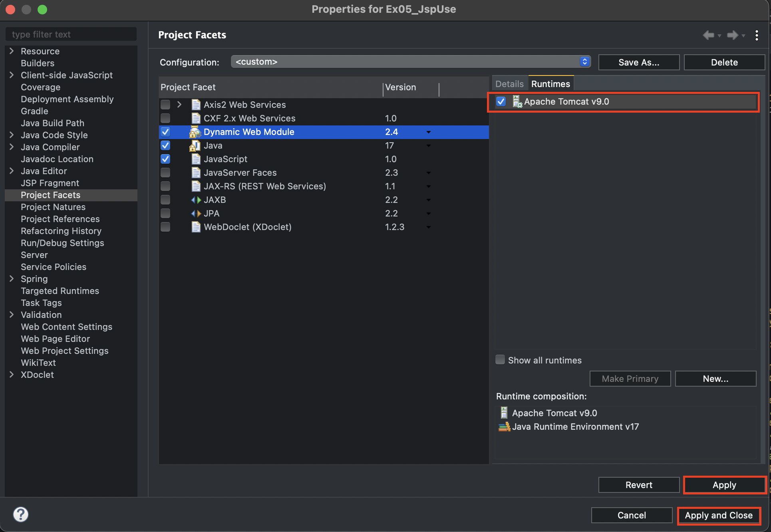Click the Apply button
Viewport: 771px width, 532px height.
click(x=724, y=485)
